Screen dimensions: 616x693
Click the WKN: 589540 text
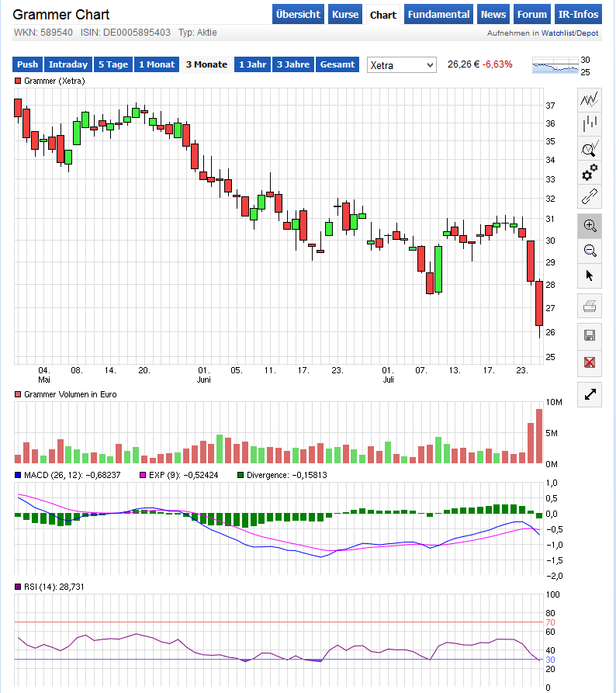point(43,33)
